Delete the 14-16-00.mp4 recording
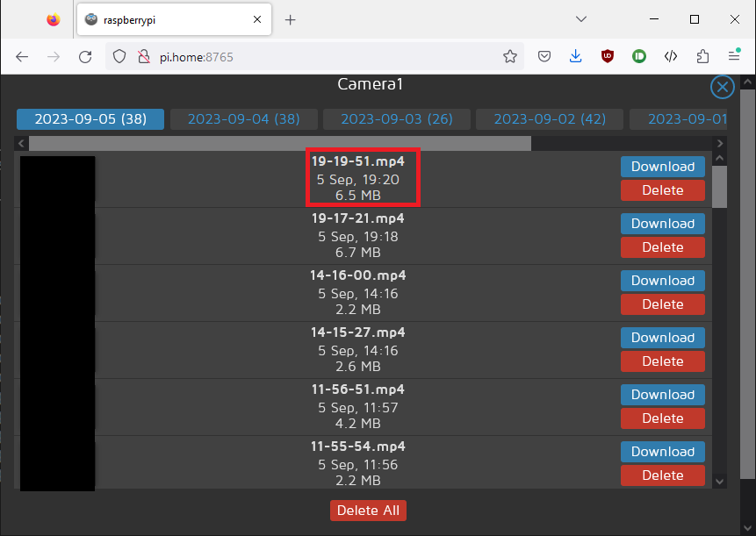The height and width of the screenshot is (536, 756). [662, 304]
